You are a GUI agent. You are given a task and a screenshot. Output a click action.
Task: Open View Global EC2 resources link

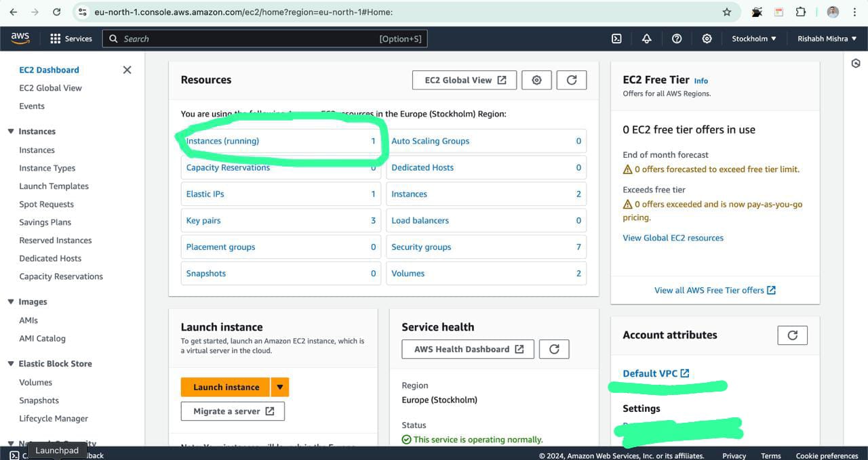pos(673,238)
